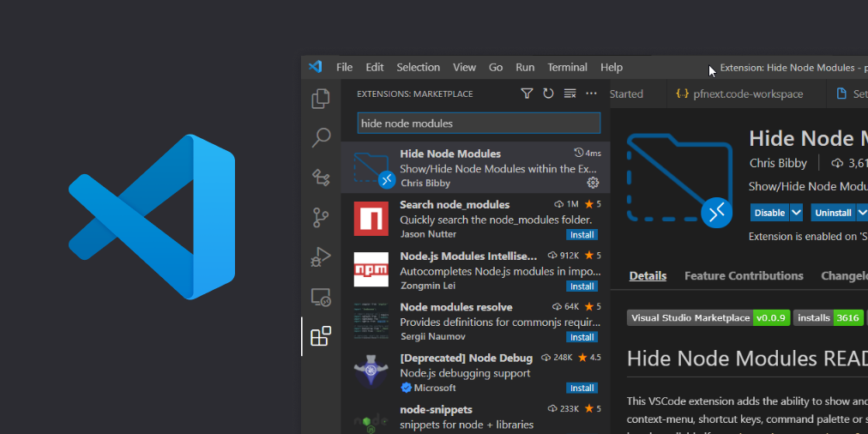This screenshot has width=868, height=434.
Task: Install Node.js Modules Intellisense extension
Action: [x=582, y=286]
